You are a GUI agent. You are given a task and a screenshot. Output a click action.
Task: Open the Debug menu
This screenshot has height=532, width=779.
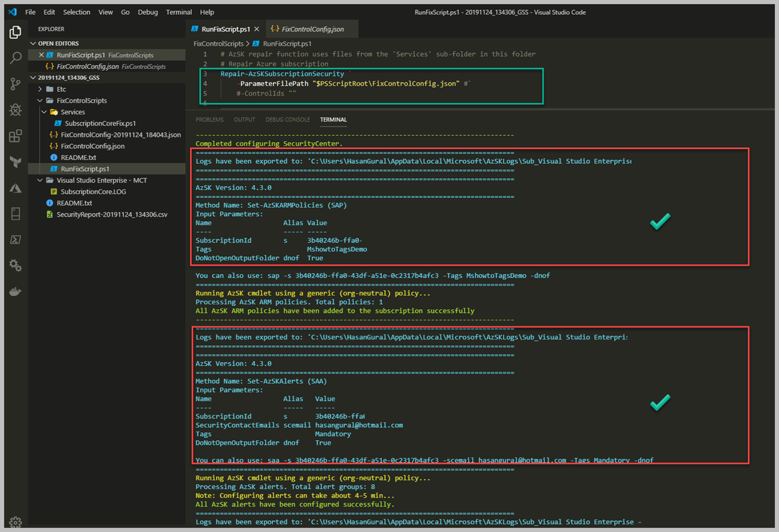[148, 12]
